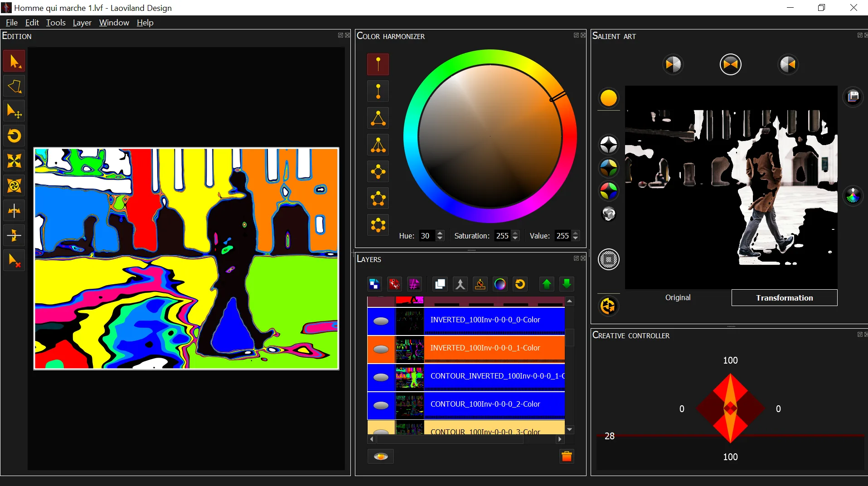
Task: Select the arrow with move-cross tool
Action: [14, 111]
